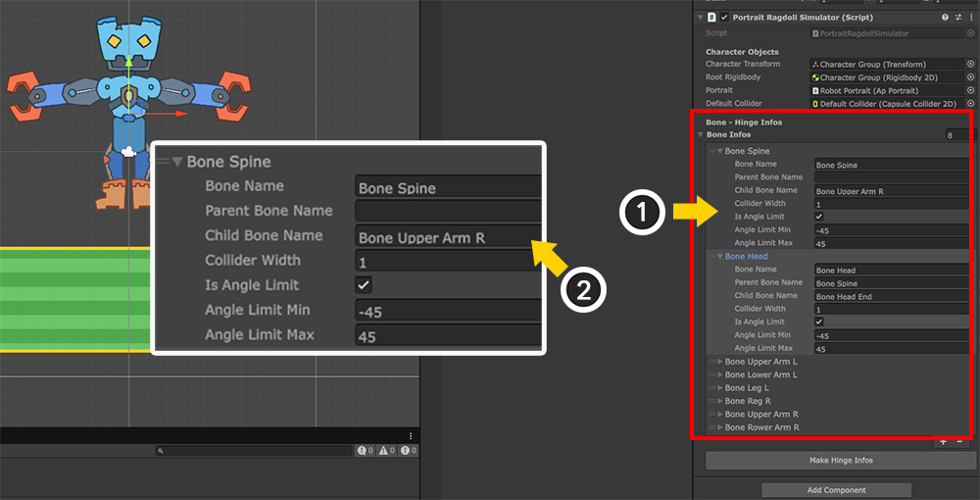Disable the Portrait Ragdoll Simulator script checkbox
Viewport: 980px width, 500px height.
724,18
